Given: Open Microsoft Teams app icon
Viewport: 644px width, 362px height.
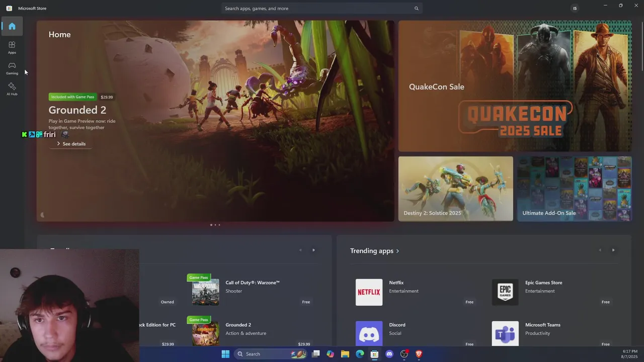Looking at the screenshot, I should [505, 333].
